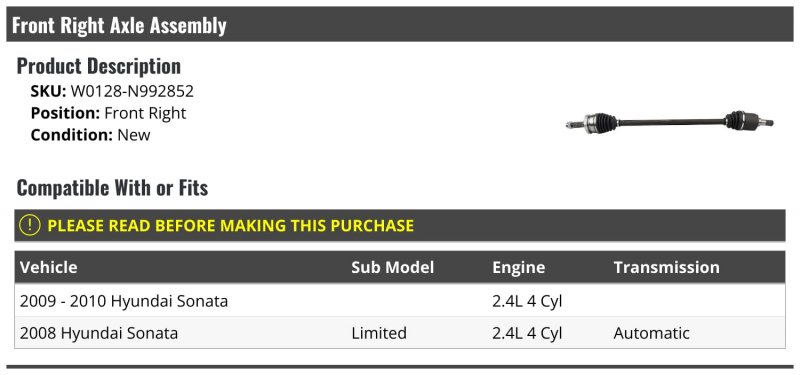
Task: Click the Compatible With or Fits heading
Action: [x=112, y=187]
